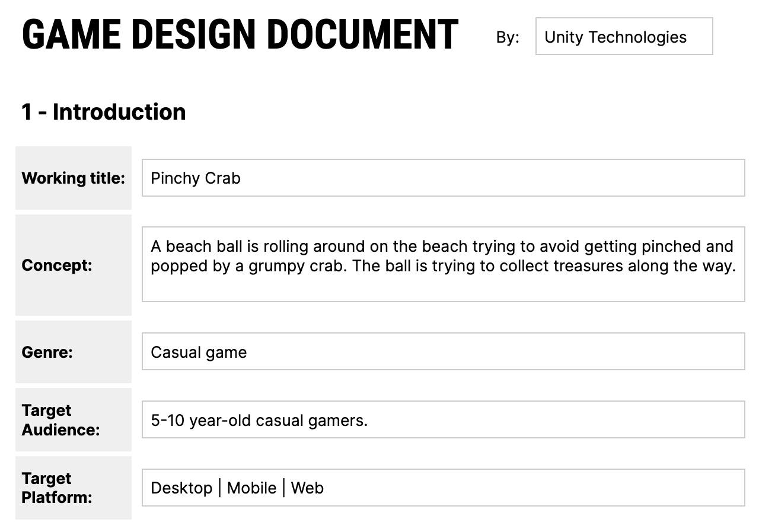Click the 1 - Introduction section heading
Viewport: 759px width, 532px height.
pyautogui.click(x=104, y=112)
